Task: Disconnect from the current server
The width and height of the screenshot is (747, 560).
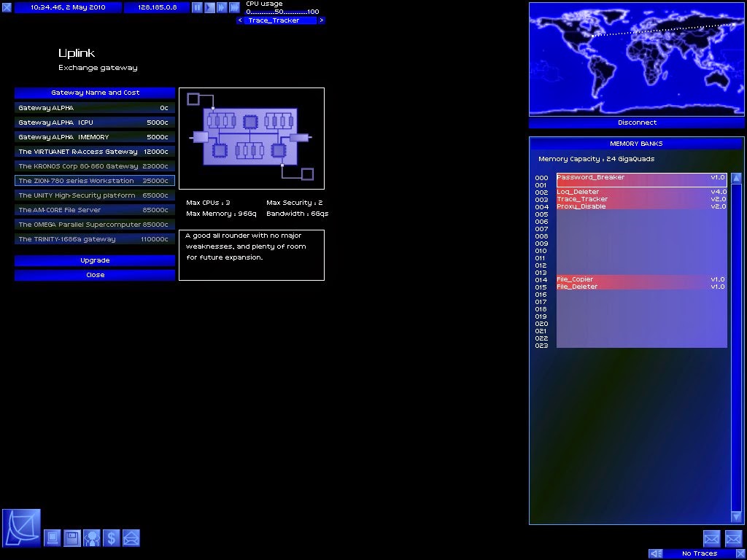Action: click(x=635, y=122)
